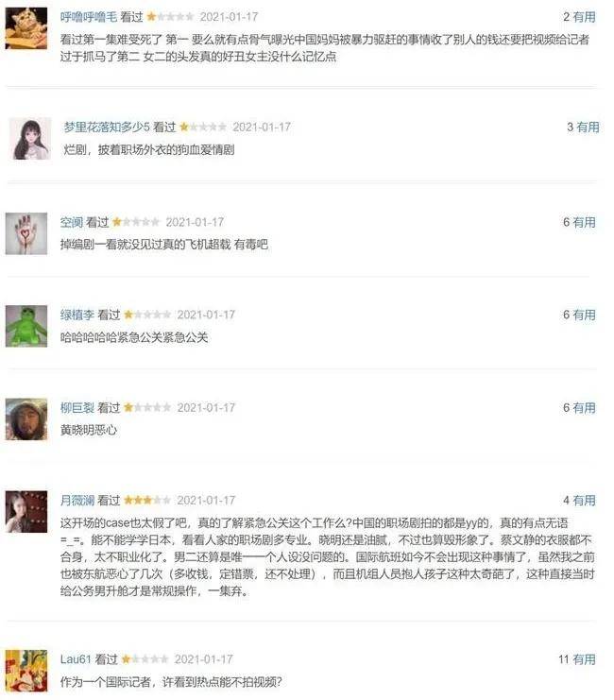Mark 呼噜呼噜毛's review as 有用

click(x=585, y=17)
